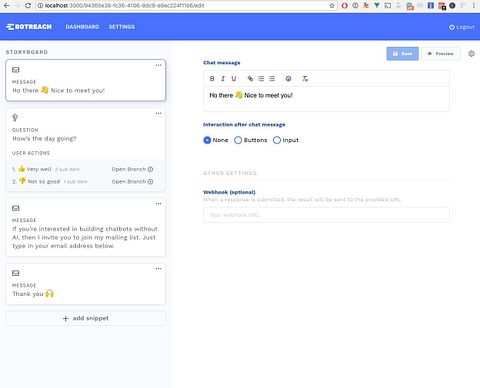Open the gear settings icon beside Preview
Viewport: 480px width, 388px height.
pyautogui.click(x=471, y=54)
